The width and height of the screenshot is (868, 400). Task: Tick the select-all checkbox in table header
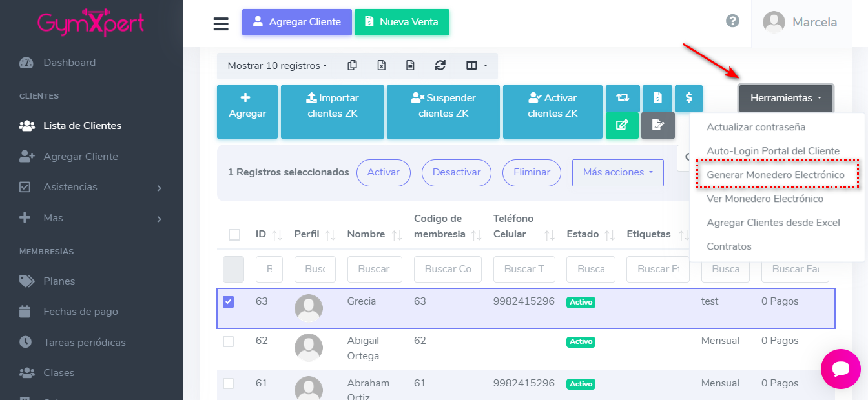click(x=234, y=234)
